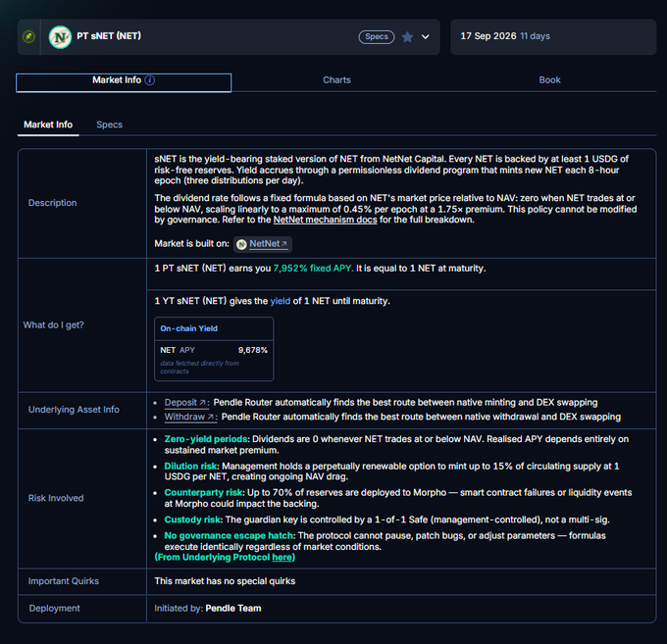Select the Specs sub-tab
Image resolution: width=667 pixels, height=644 pixels.
(x=109, y=124)
